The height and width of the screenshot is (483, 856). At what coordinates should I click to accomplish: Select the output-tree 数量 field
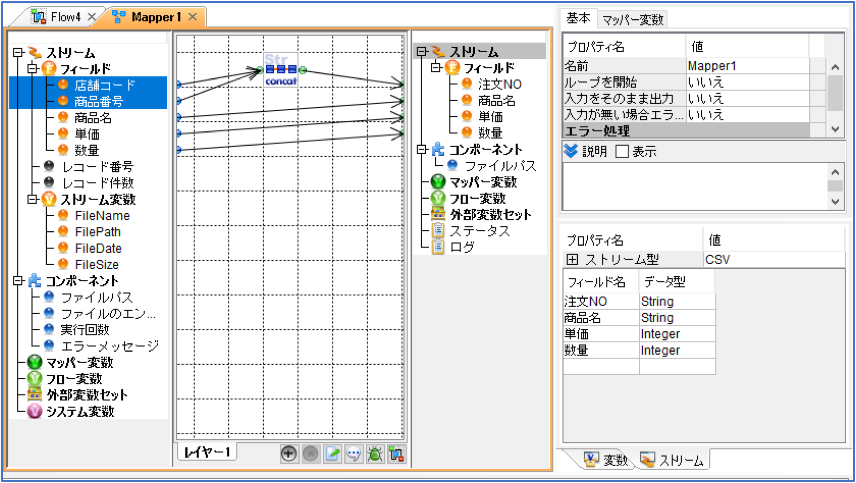tap(490, 133)
